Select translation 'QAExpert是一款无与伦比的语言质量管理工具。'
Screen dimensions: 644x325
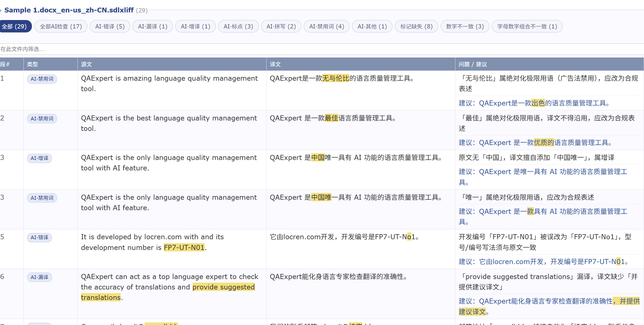pos(342,78)
